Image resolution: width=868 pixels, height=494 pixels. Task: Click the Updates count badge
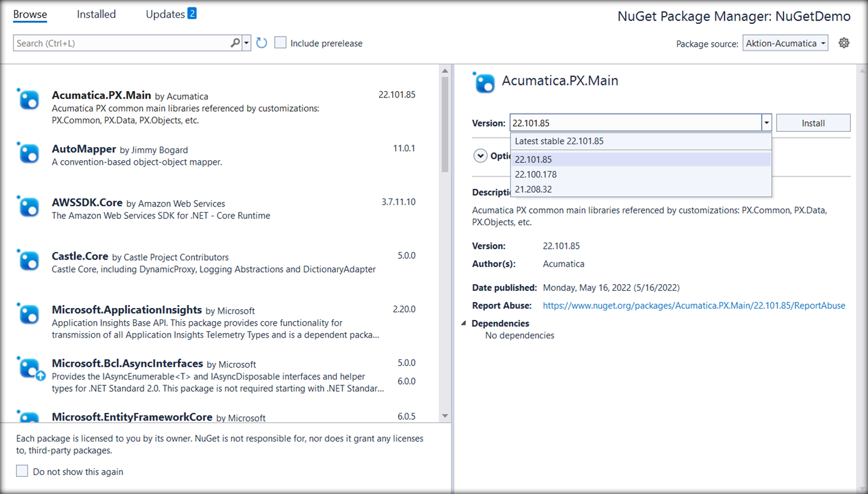coord(192,13)
